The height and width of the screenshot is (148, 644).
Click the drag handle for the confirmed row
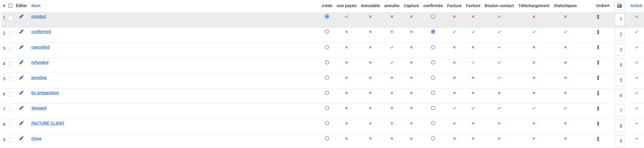598,32
